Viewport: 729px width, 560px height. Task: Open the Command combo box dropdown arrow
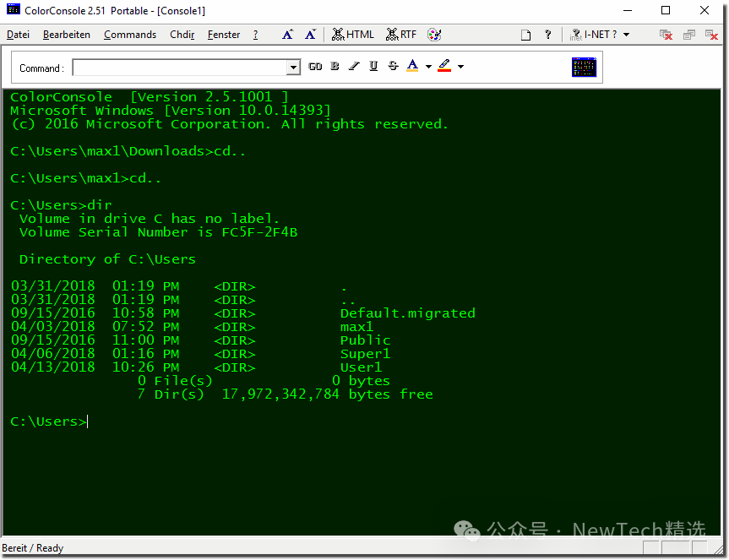pyautogui.click(x=293, y=68)
